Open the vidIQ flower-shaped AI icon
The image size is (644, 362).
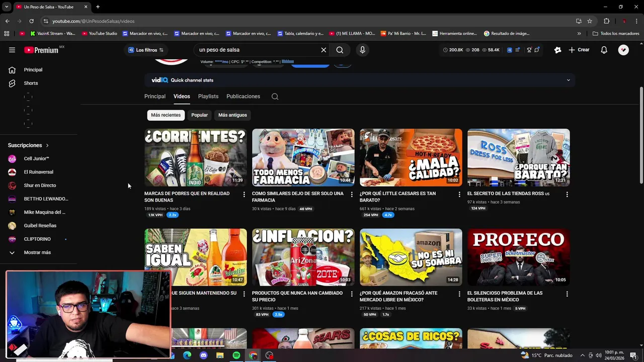click(557, 50)
